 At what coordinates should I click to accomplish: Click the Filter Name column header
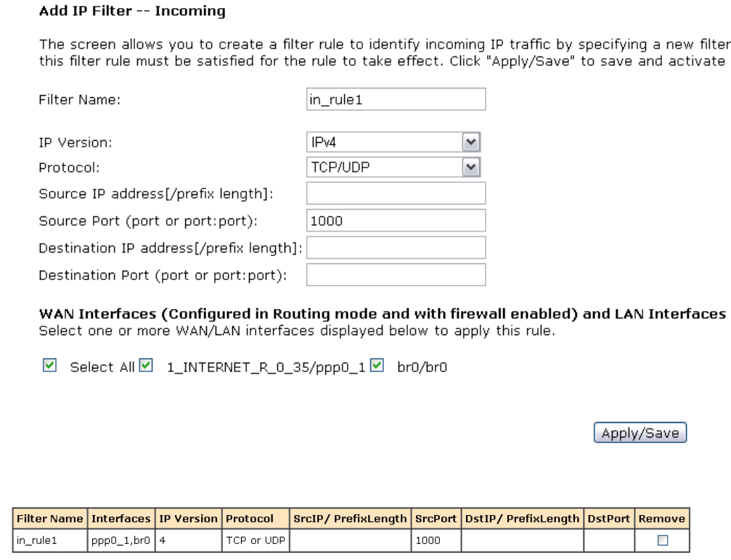click(x=50, y=519)
